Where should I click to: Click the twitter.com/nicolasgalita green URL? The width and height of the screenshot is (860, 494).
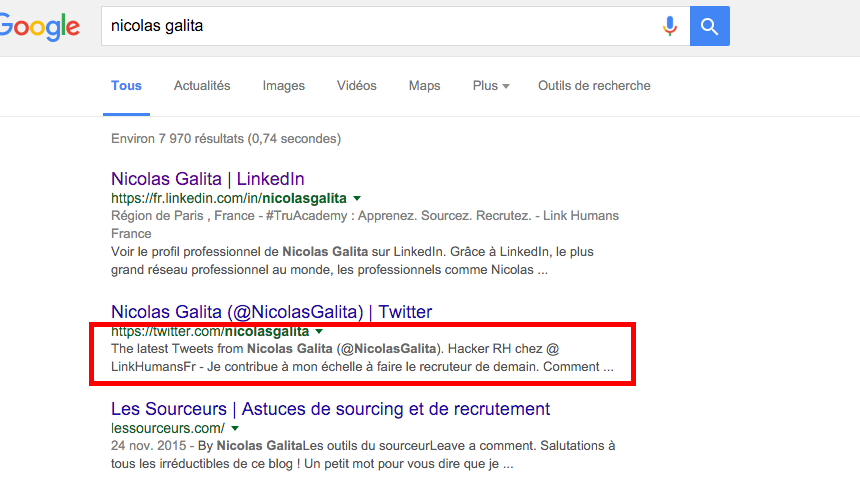pyautogui.click(x=210, y=331)
